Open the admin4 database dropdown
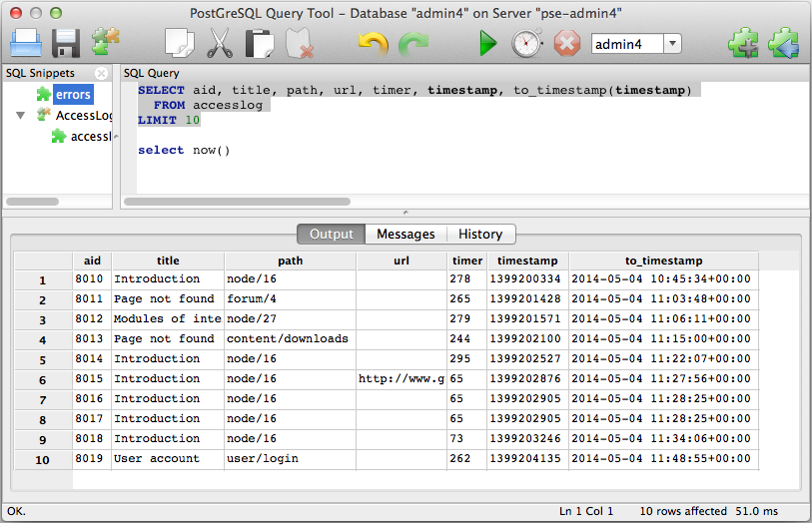812x523 pixels. tap(672, 44)
